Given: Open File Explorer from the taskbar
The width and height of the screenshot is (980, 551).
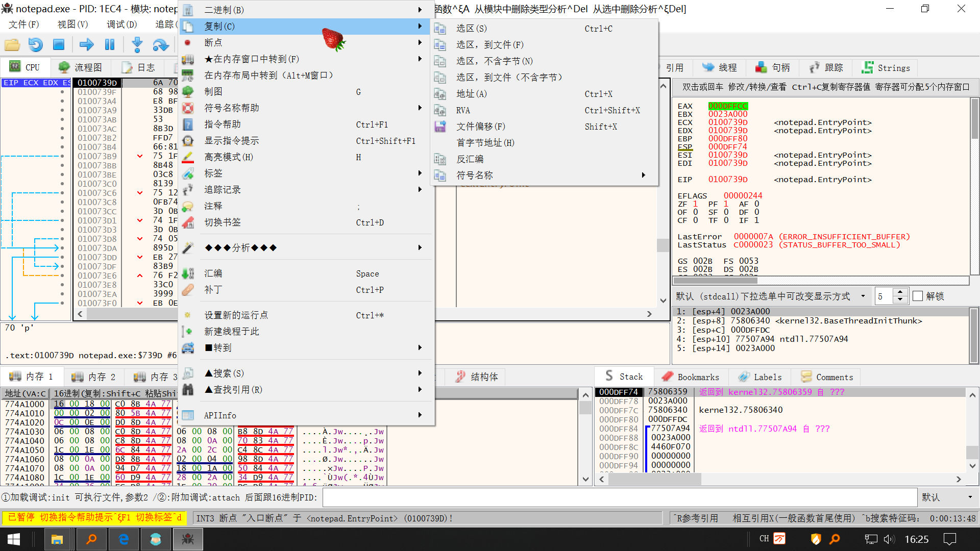Looking at the screenshot, I should [x=57, y=539].
